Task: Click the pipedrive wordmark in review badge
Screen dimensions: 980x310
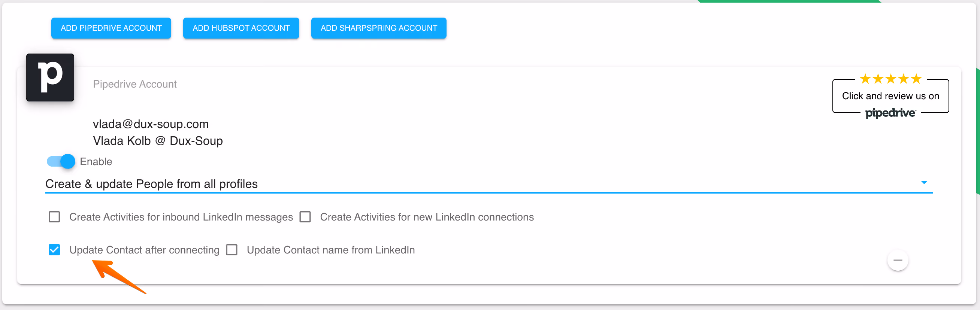Action: click(x=890, y=113)
